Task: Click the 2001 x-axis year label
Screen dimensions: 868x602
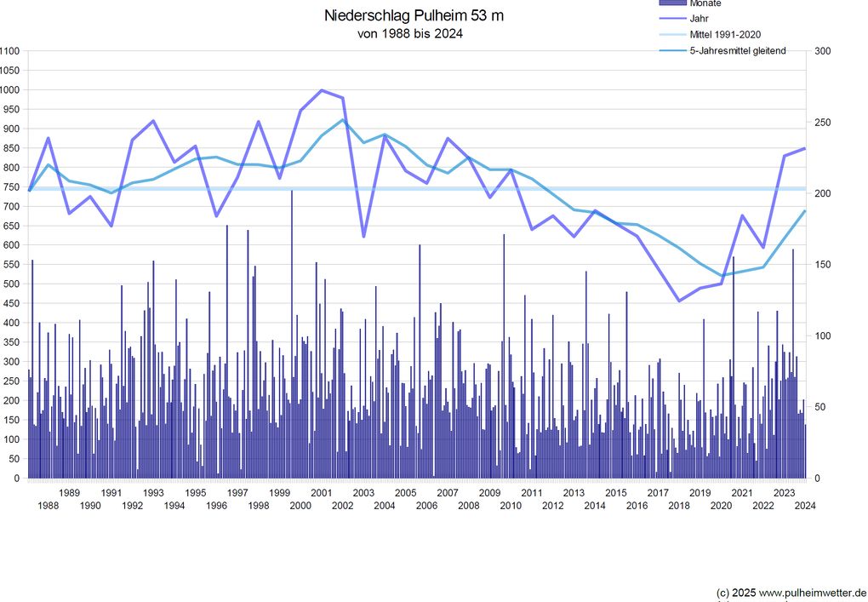Action: coord(322,493)
